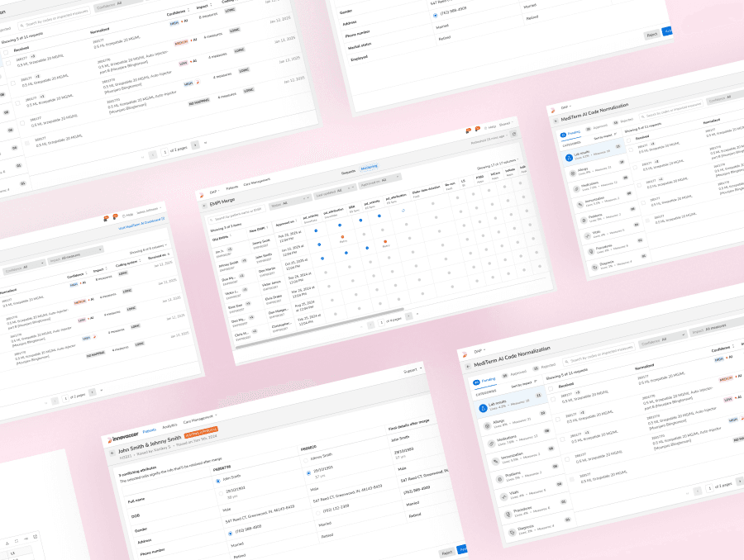Image resolution: width=744 pixels, height=560 pixels.
Task: Click Immunization icon in upper-right MediTerm window
Action: click(x=579, y=204)
